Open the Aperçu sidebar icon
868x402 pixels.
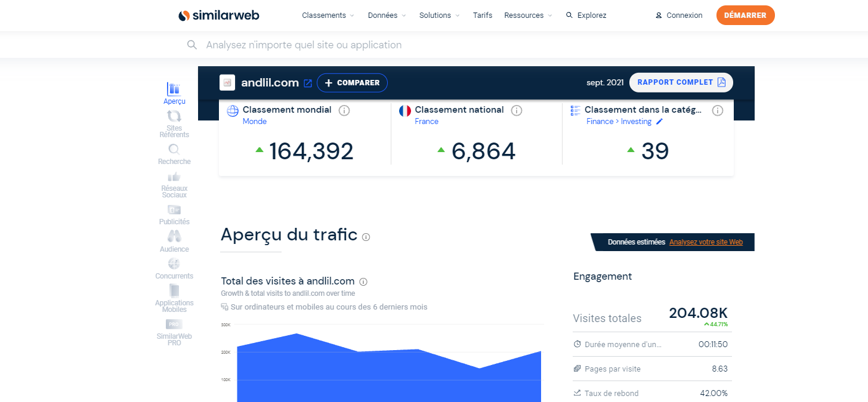pyautogui.click(x=174, y=89)
